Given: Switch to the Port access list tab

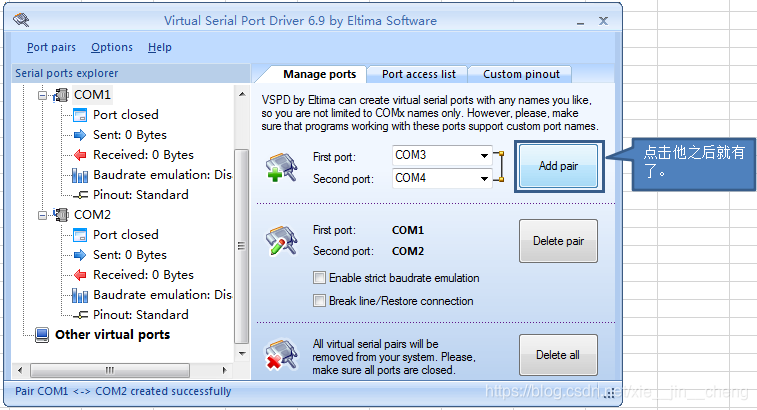Looking at the screenshot, I should [x=418, y=74].
